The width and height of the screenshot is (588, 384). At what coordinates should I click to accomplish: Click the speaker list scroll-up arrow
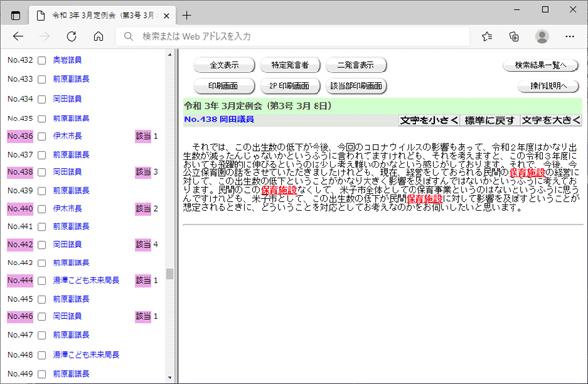pos(170,55)
